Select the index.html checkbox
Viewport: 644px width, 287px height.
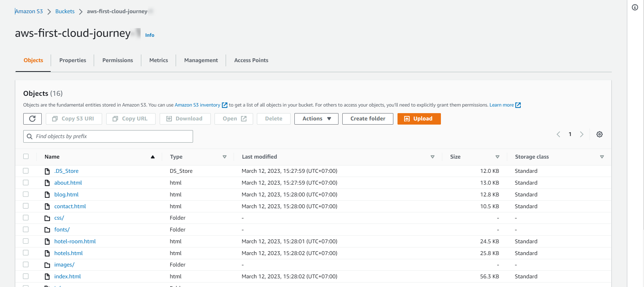point(26,276)
